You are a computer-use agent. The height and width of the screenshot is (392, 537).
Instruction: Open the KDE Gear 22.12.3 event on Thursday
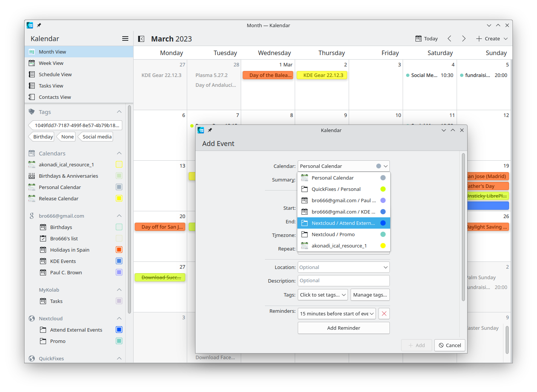[322, 75]
